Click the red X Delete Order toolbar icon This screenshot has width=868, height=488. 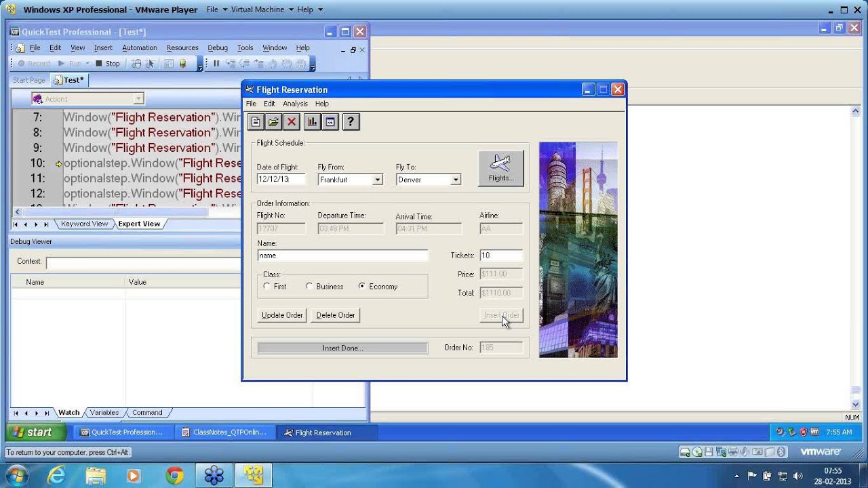[292, 122]
